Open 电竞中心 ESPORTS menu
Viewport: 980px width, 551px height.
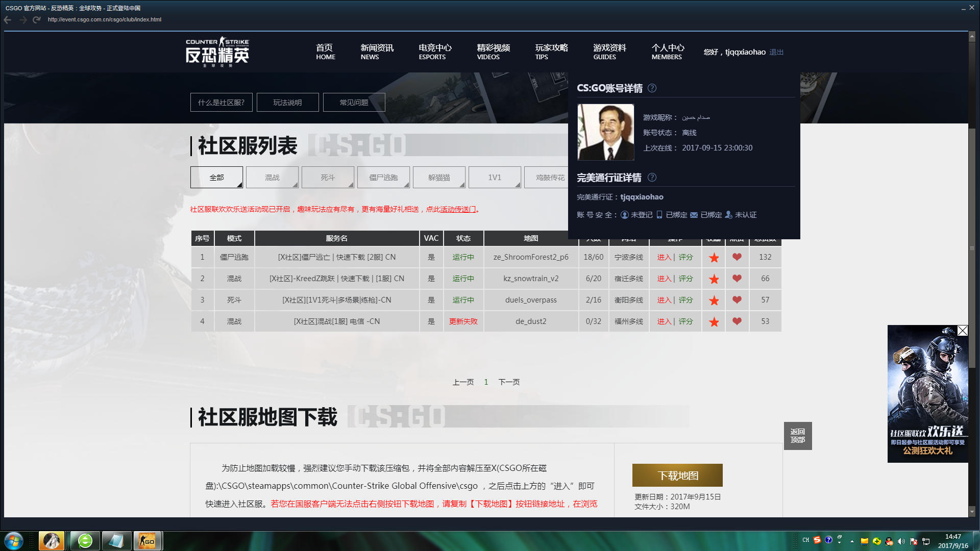[434, 52]
